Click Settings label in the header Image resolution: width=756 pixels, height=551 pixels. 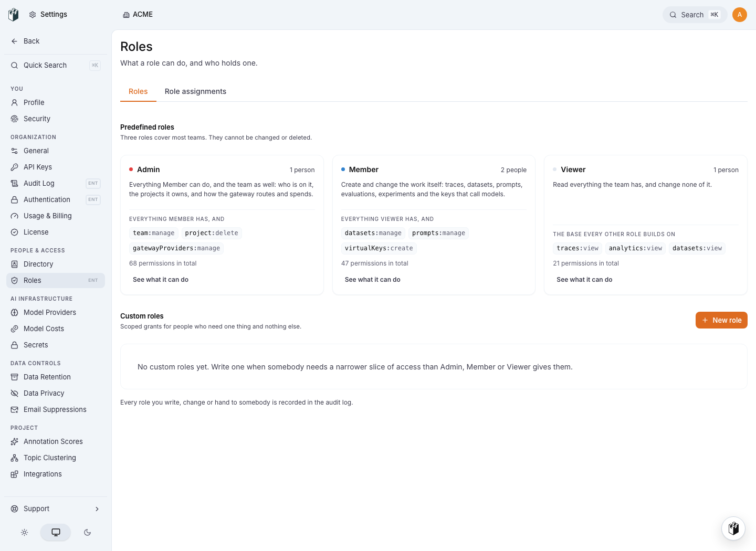[54, 15]
